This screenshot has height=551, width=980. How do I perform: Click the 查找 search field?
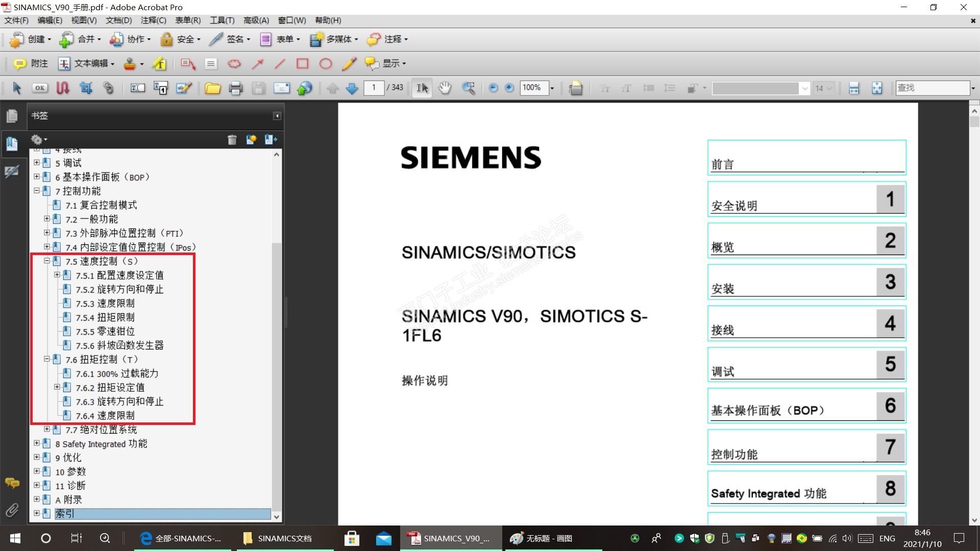tap(932, 88)
